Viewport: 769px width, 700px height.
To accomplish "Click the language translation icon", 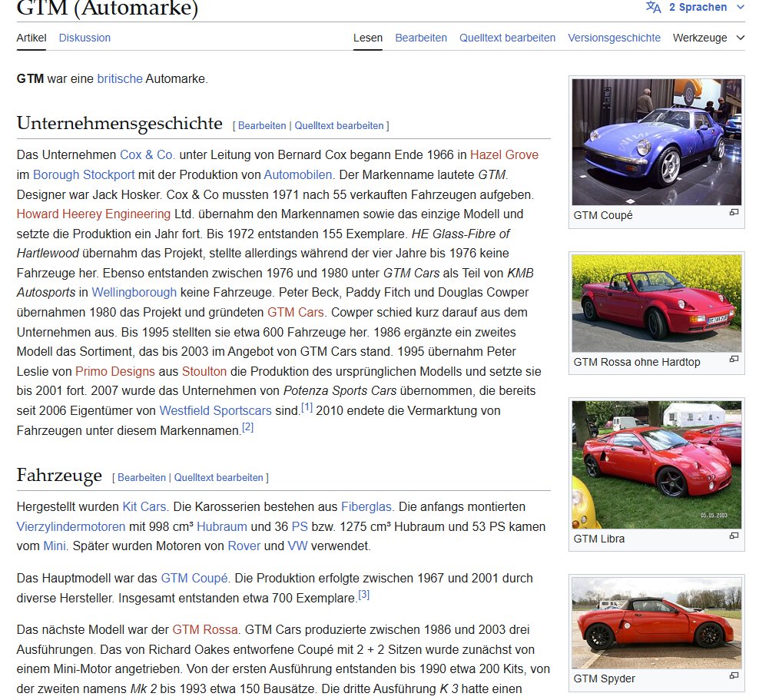I will click(x=653, y=7).
